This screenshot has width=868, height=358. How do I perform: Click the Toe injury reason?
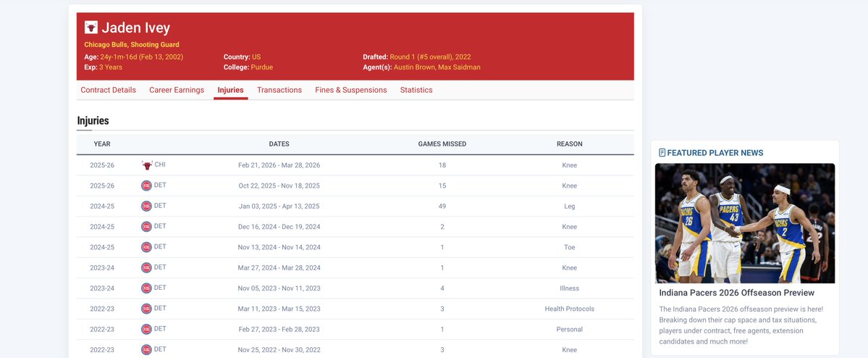click(570, 247)
